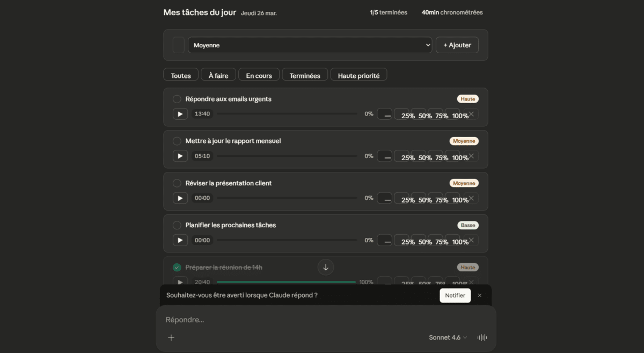The width and height of the screenshot is (644, 353).
Task: Click the plus icon in the reply bar
Action: coord(171,337)
